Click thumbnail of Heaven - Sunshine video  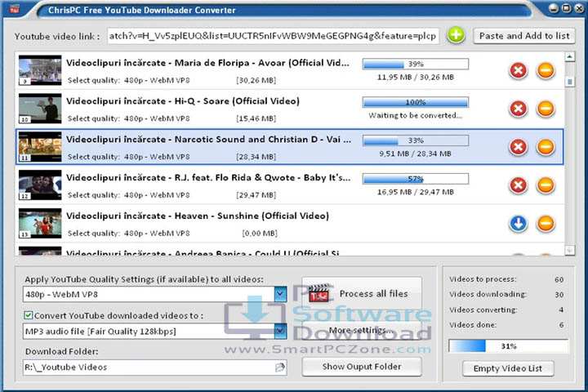(x=40, y=223)
